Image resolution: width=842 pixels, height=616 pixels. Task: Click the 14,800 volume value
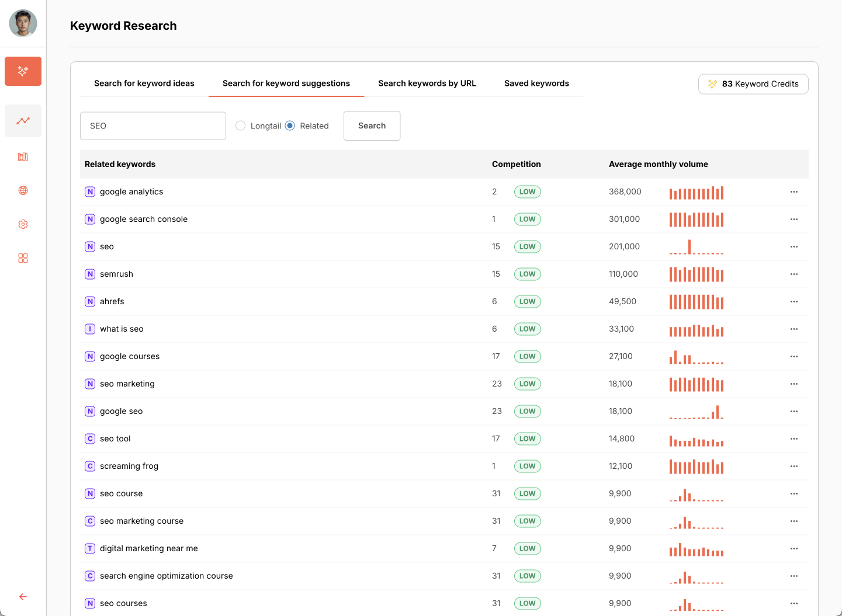[x=622, y=438]
